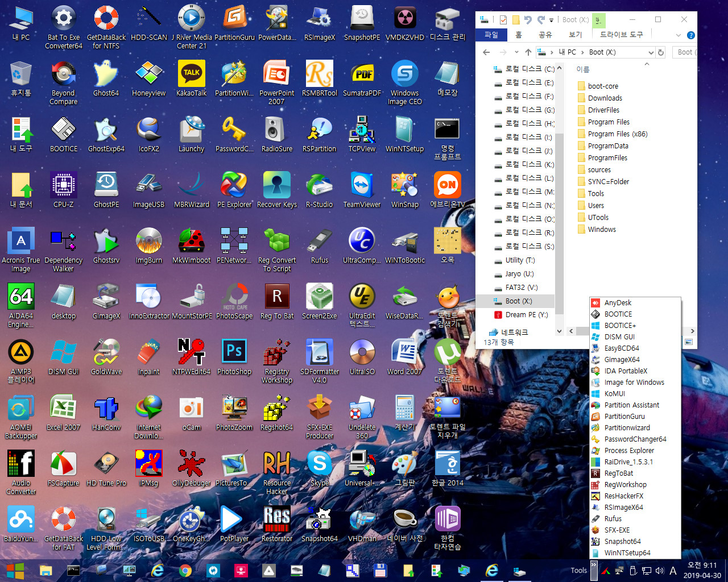Choose RegWorkshop from Tools popup
728x582 pixels.
click(636, 484)
